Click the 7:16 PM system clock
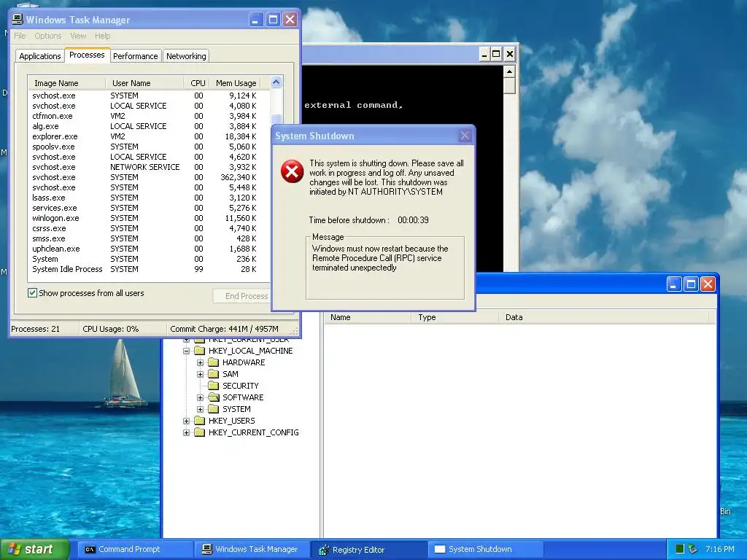747x560 pixels. (x=719, y=549)
